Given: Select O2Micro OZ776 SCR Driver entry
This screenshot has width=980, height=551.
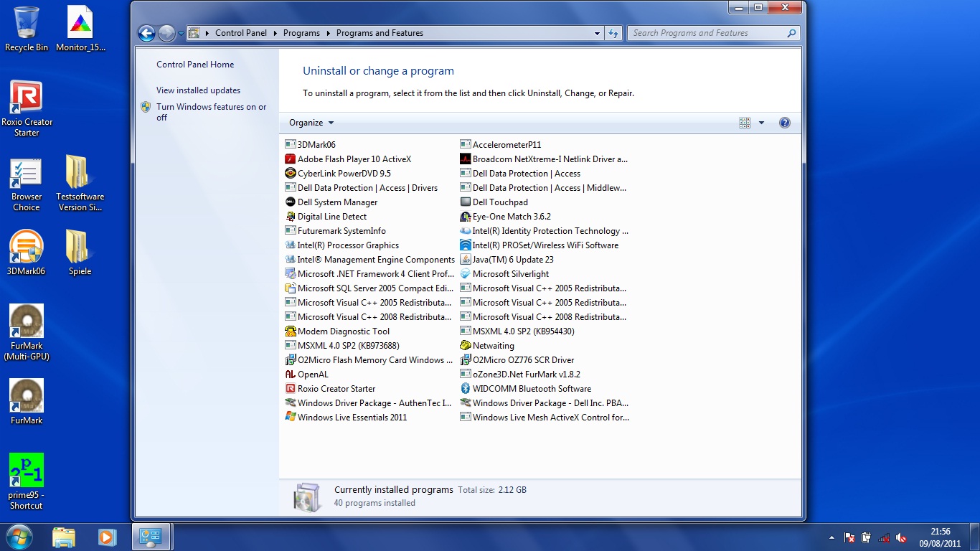Looking at the screenshot, I should (517, 360).
